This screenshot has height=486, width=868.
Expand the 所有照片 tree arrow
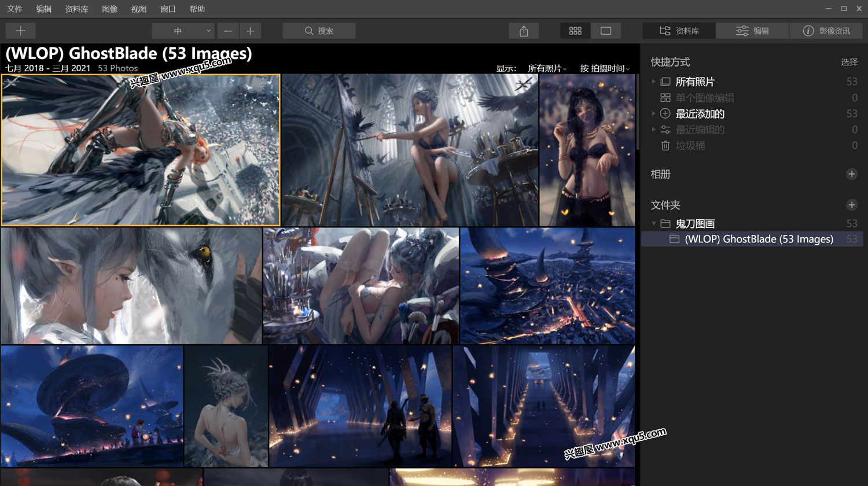point(653,82)
